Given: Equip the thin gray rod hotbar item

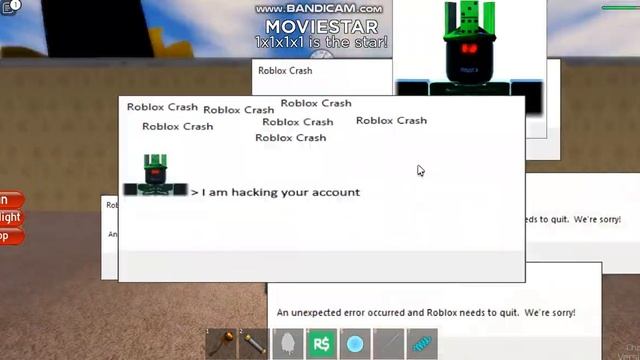Looking at the screenshot, I should (389, 344).
